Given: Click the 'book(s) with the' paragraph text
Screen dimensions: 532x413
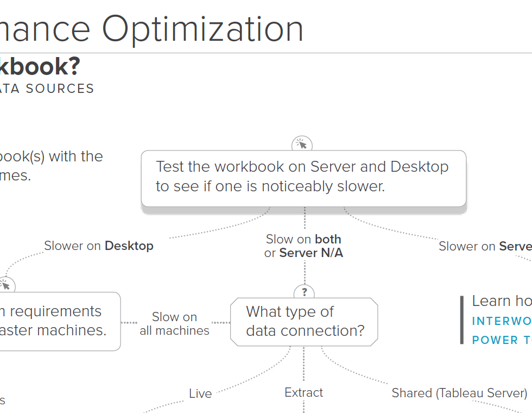Looking at the screenshot, I should (52, 157).
